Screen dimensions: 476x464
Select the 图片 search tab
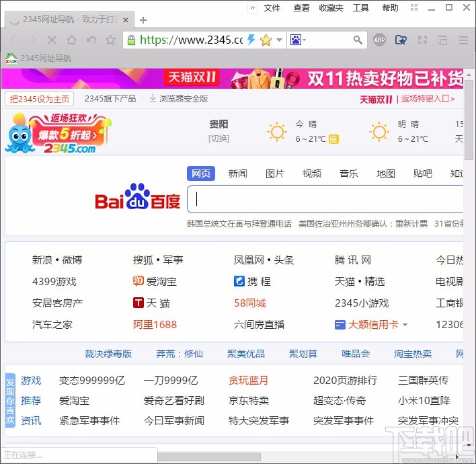pyautogui.click(x=275, y=173)
